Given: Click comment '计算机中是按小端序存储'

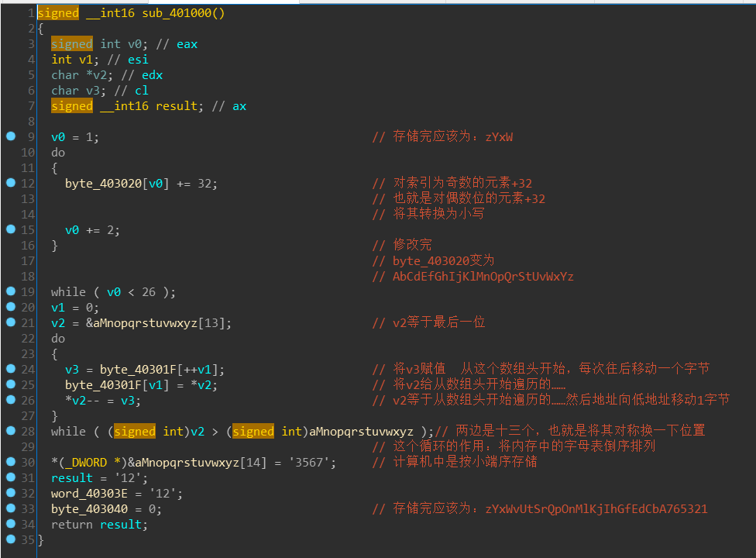Looking at the screenshot, I should pyautogui.click(x=455, y=462).
